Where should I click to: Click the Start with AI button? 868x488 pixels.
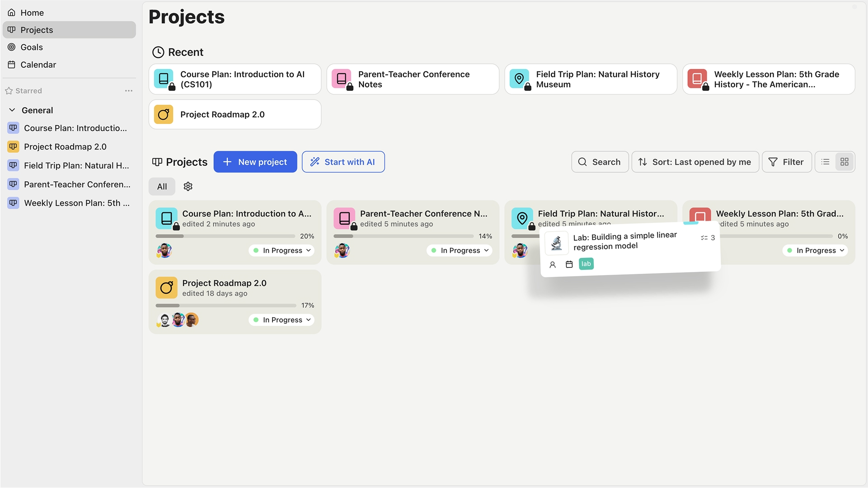343,162
